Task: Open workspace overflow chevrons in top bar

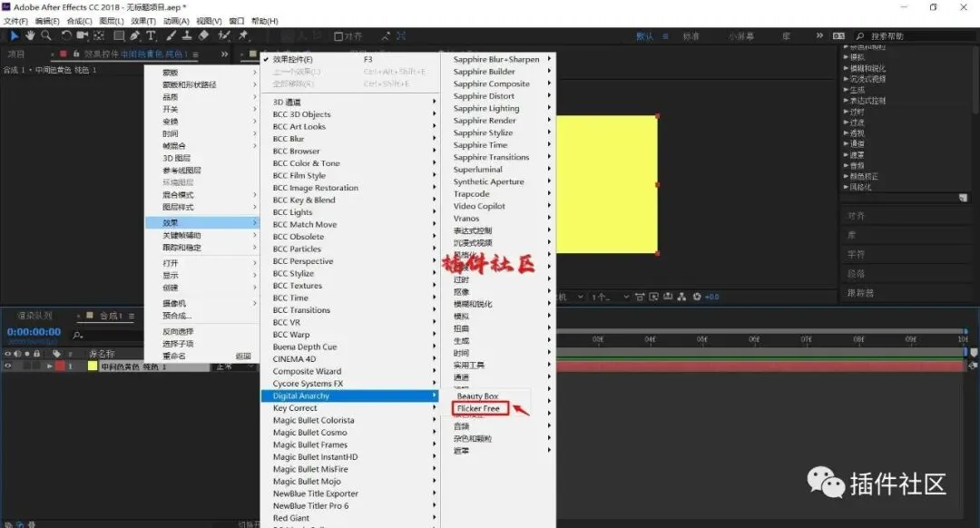Action: [819, 35]
